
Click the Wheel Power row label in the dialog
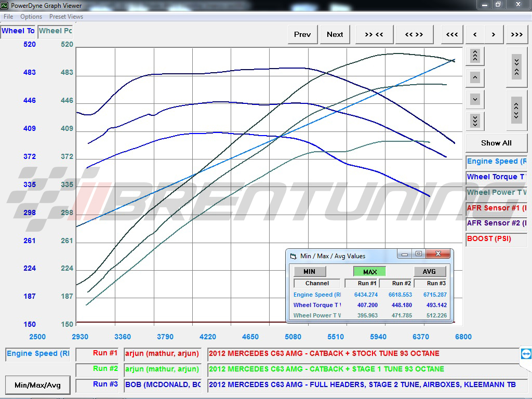pyautogui.click(x=317, y=315)
